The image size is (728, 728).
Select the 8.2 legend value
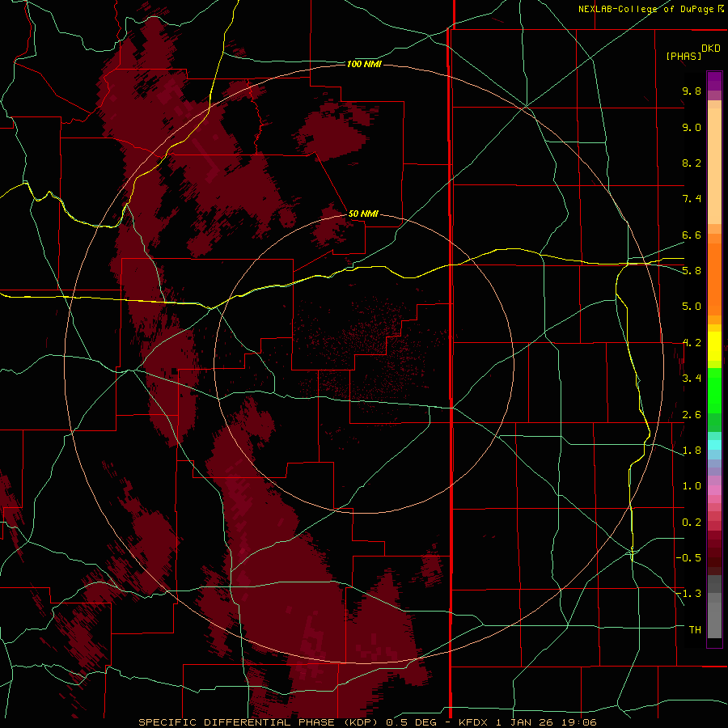(692, 163)
